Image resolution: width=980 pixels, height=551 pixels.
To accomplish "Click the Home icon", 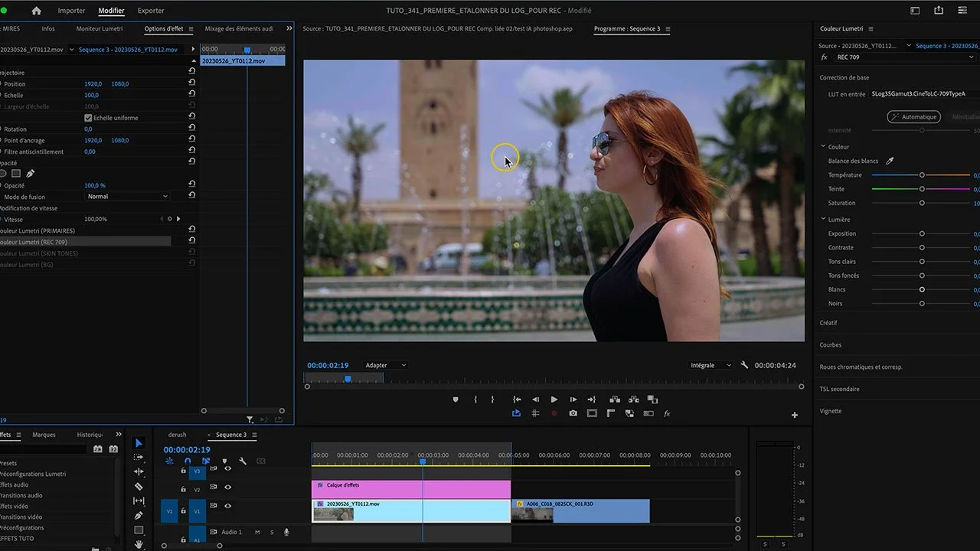I will point(36,11).
